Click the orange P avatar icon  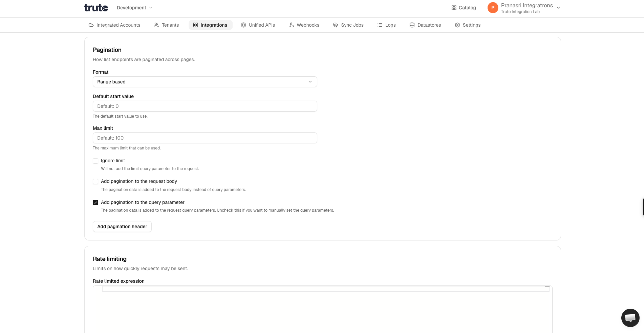coord(493,8)
